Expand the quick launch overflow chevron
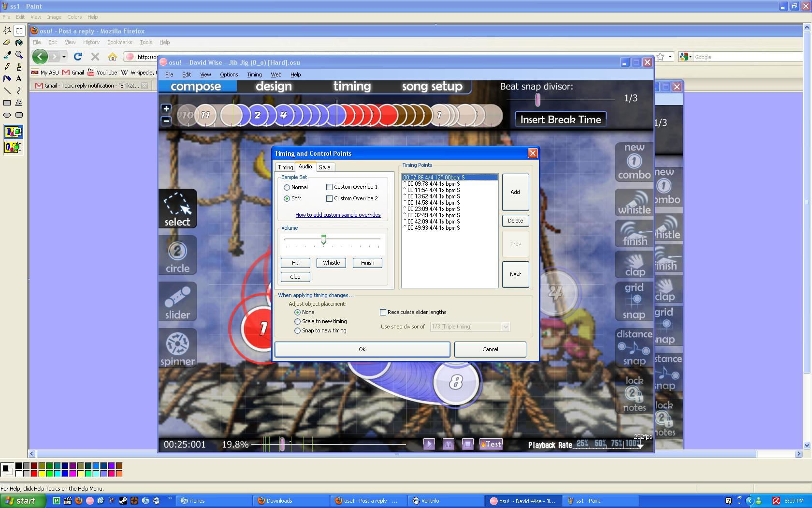812x508 pixels. tap(170, 498)
